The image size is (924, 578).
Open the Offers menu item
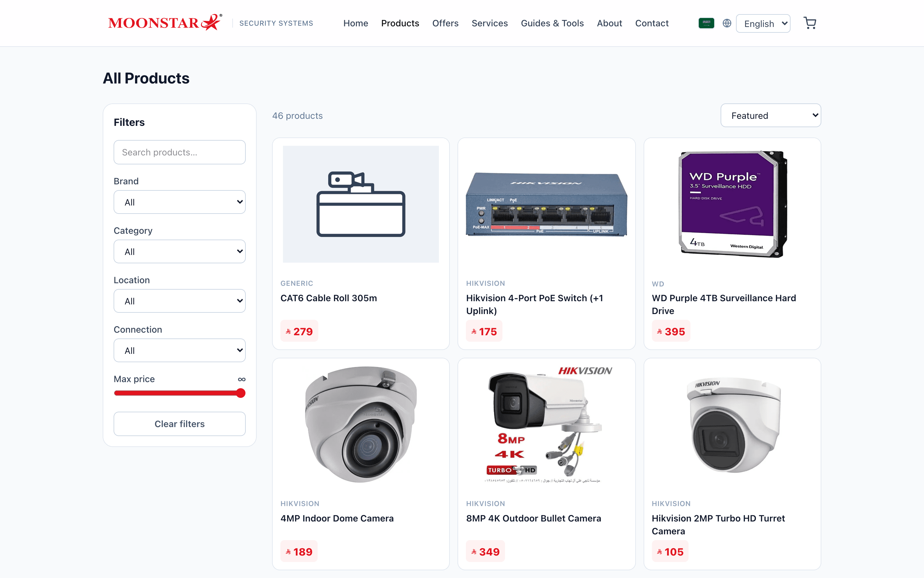(x=445, y=23)
